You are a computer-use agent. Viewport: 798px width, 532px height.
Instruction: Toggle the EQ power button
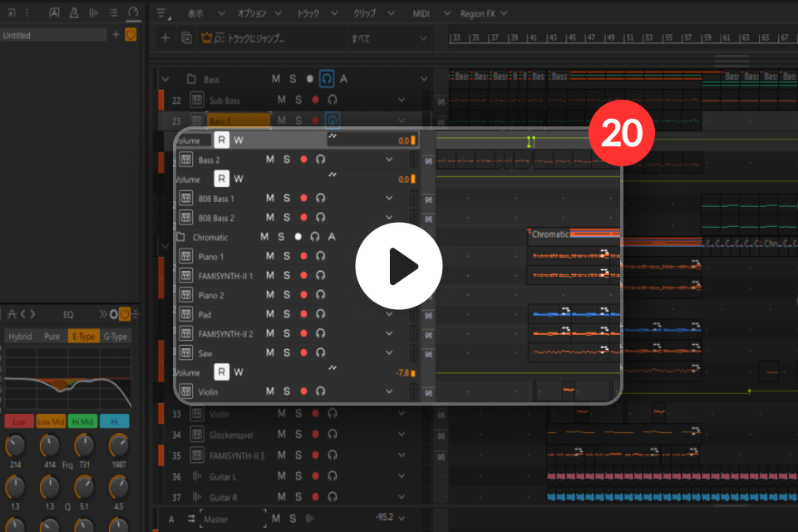(x=125, y=313)
